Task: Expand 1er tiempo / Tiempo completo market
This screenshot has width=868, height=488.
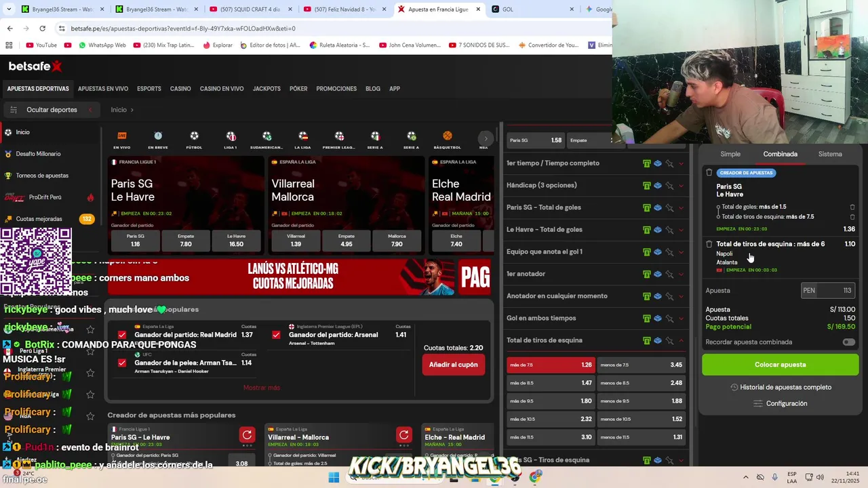Action: click(x=681, y=163)
